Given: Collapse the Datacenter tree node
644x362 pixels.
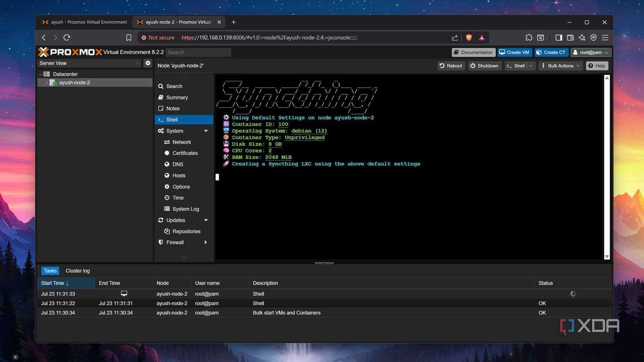Looking at the screenshot, I should pyautogui.click(x=41, y=74).
